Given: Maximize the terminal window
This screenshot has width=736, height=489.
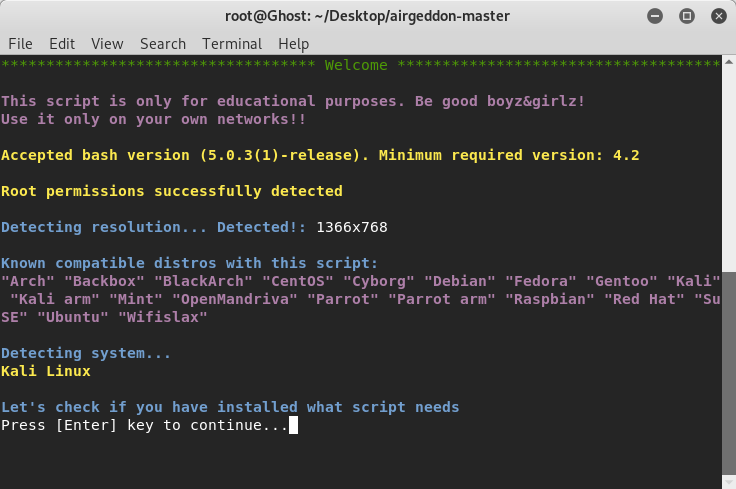Looking at the screenshot, I should point(687,16).
